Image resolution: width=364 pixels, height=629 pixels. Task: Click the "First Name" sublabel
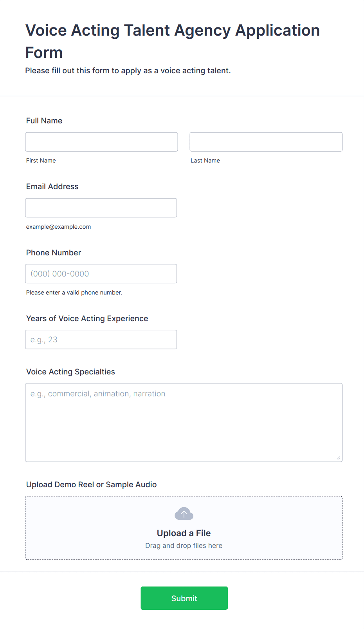(x=41, y=161)
